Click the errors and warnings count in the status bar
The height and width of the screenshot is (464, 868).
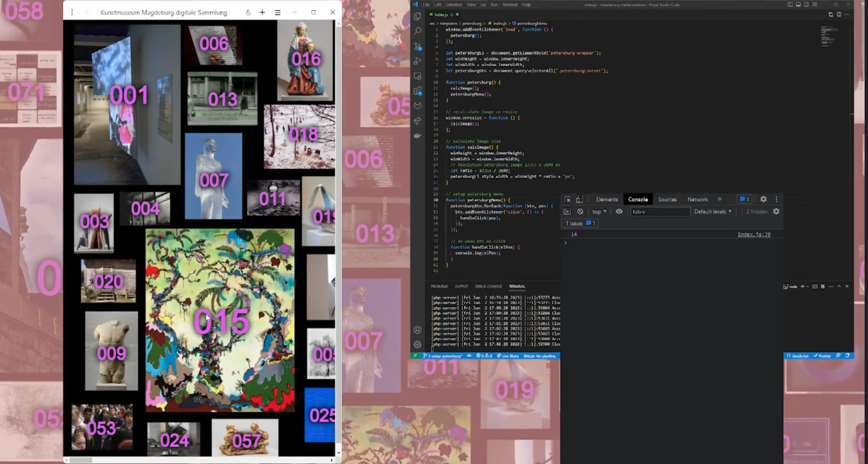(484, 356)
